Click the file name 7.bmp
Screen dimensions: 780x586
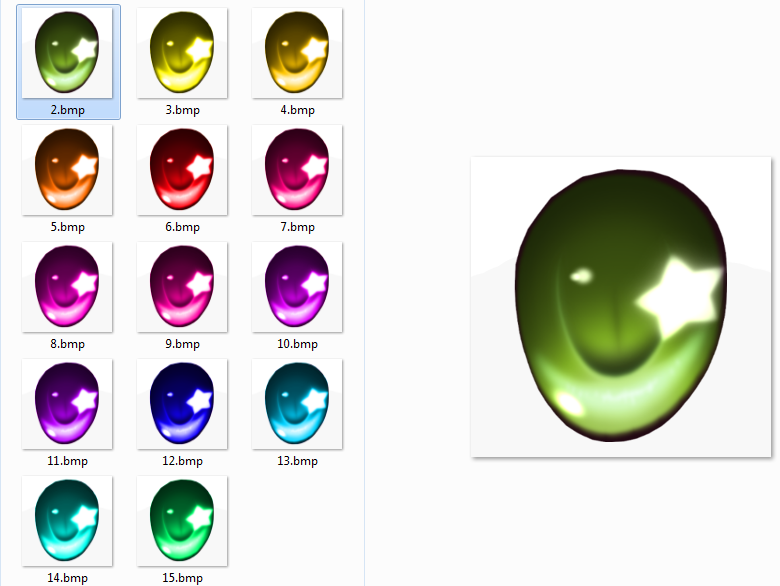(297, 227)
